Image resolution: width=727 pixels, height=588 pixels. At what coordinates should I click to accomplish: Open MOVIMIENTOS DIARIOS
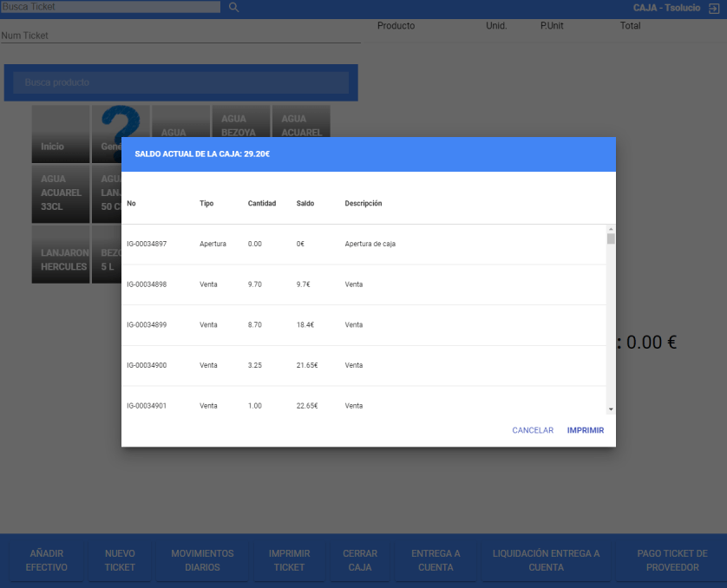tap(202, 560)
